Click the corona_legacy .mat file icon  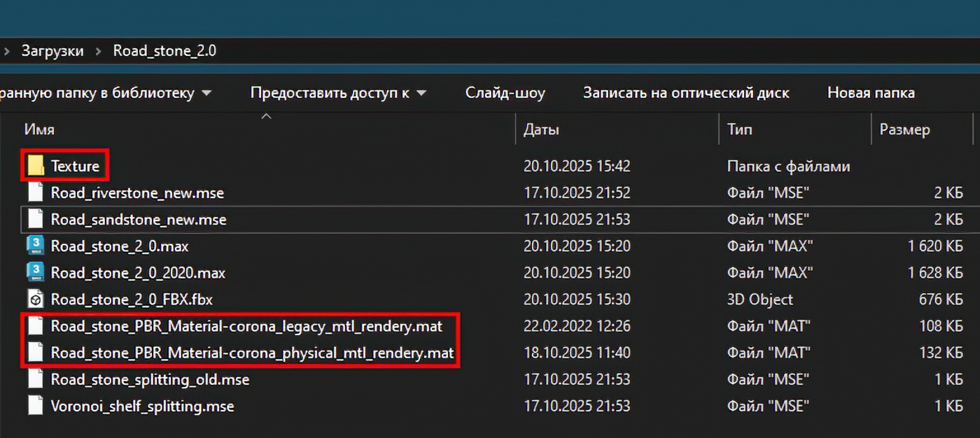tap(36, 326)
